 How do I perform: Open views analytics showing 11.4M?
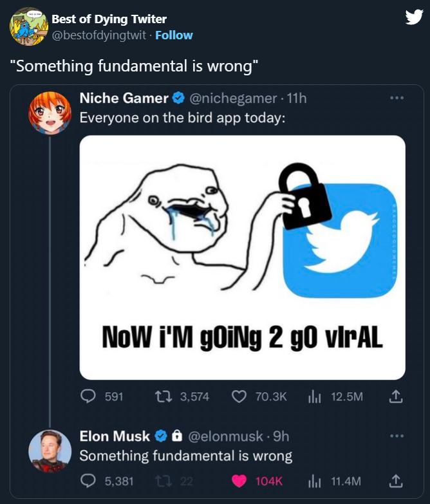tap(315, 481)
